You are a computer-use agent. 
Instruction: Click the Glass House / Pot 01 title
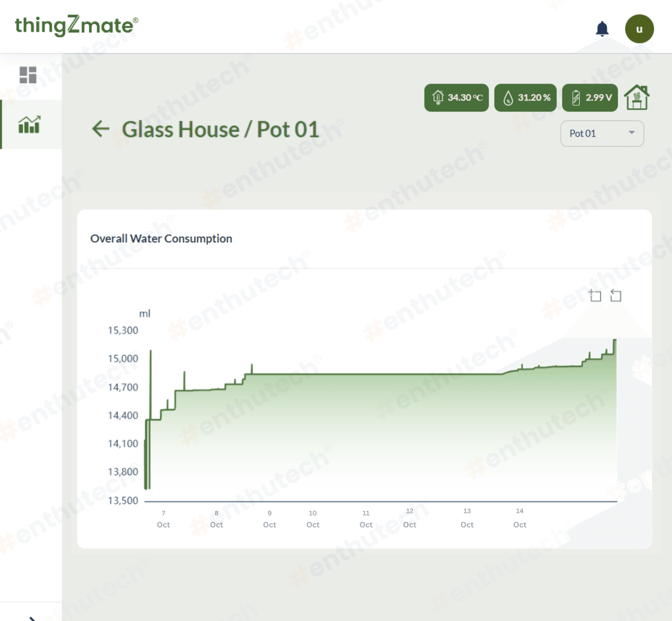click(220, 129)
